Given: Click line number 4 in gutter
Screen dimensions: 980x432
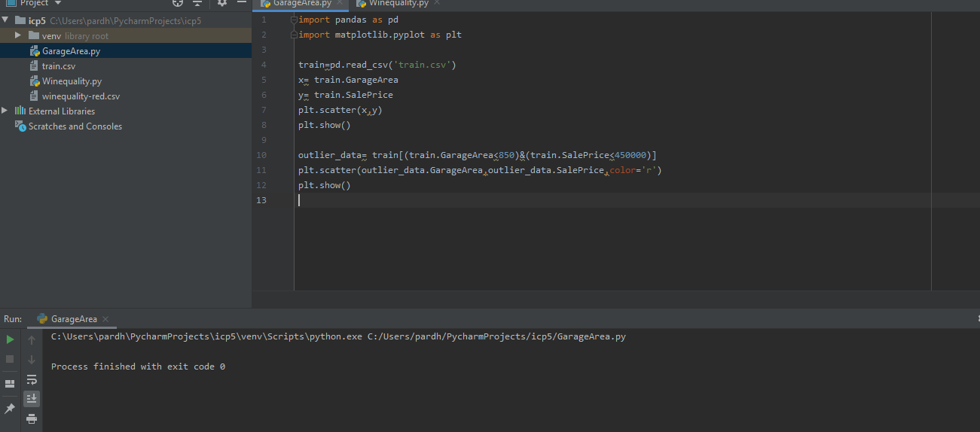Looking at the screenshot, I should [264, 65].
